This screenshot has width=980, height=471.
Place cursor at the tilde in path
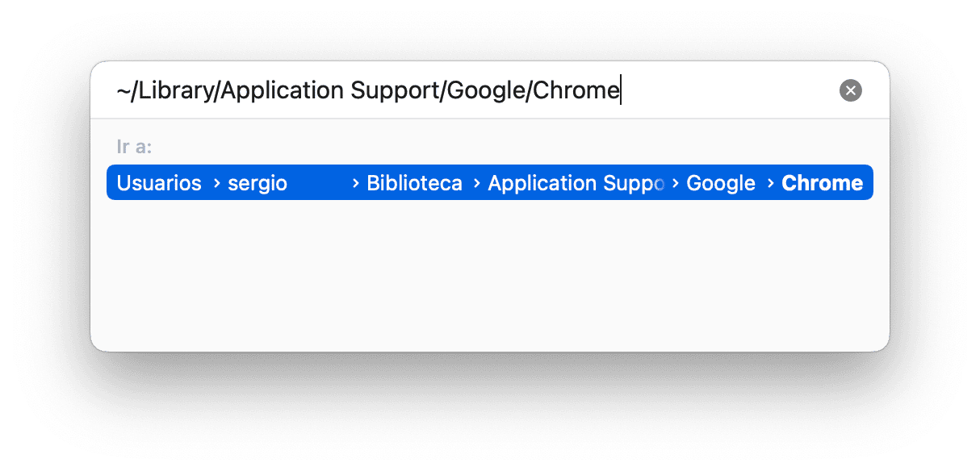(124, 90)
